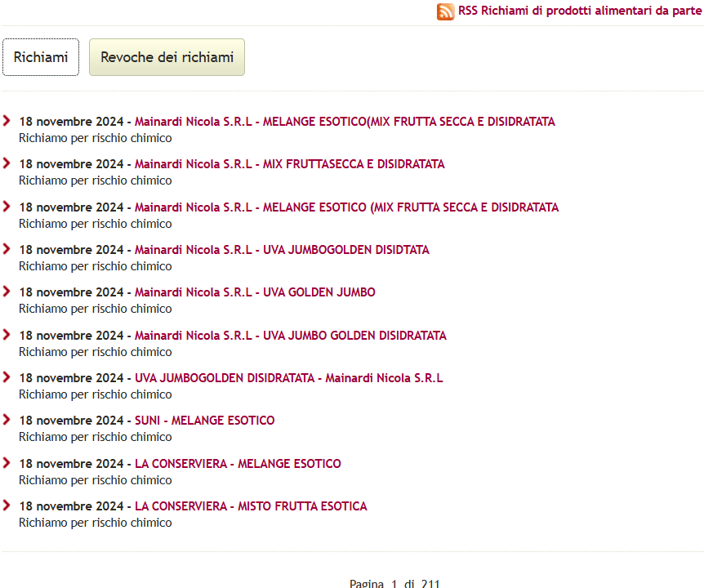Switch to Revoche dei richiami tab
This screenshot has height=588, width=704.
click(x=167, y=57)
